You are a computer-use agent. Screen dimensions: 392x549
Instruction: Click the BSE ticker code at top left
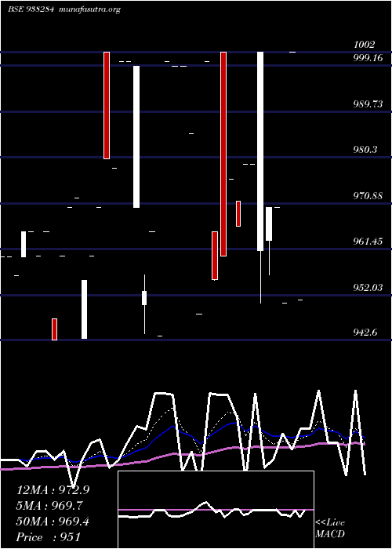(31, 9)
